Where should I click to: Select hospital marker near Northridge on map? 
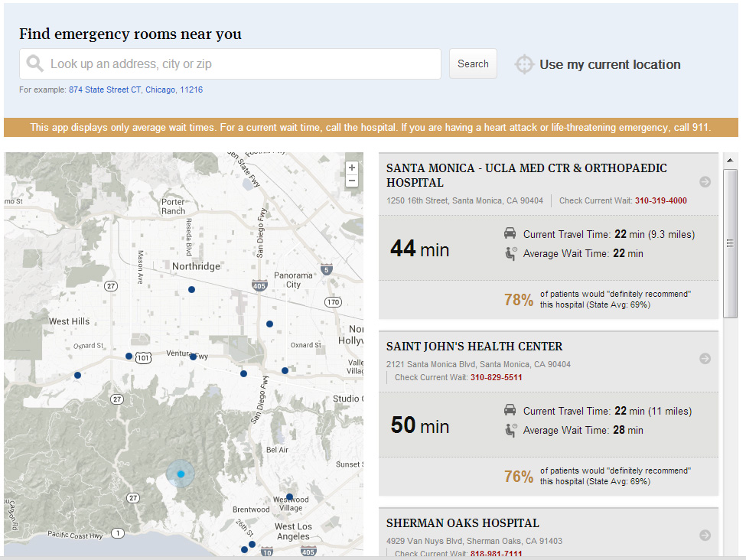tap(191, 289)
